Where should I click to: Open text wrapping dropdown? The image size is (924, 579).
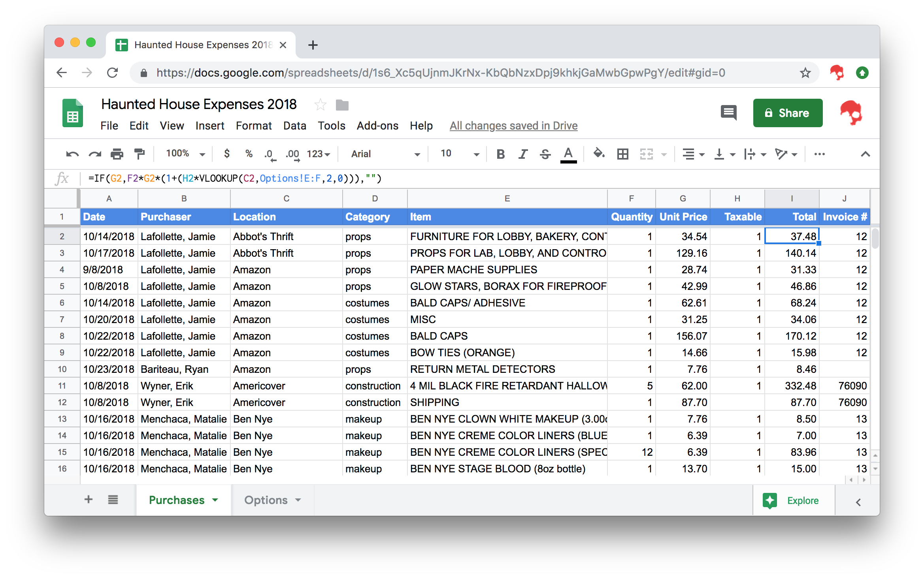tap(755, 154)
